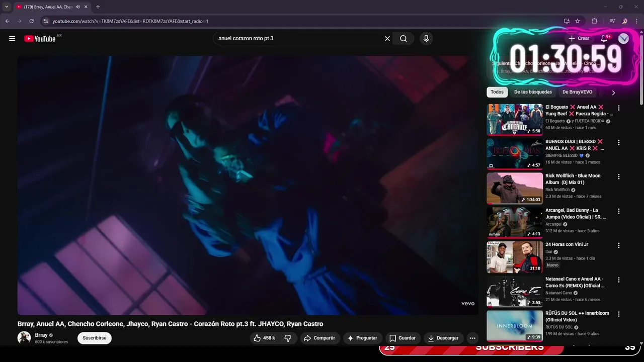View site information icon in address bar

46,21
